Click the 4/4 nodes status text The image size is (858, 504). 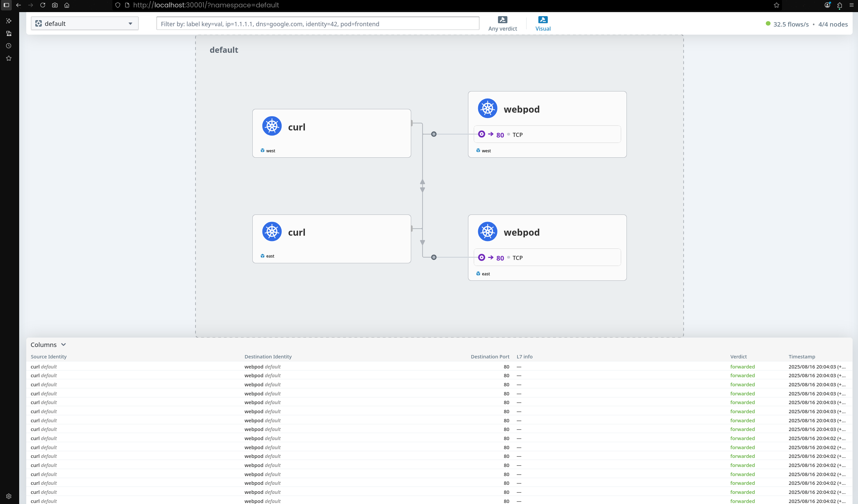833,24
